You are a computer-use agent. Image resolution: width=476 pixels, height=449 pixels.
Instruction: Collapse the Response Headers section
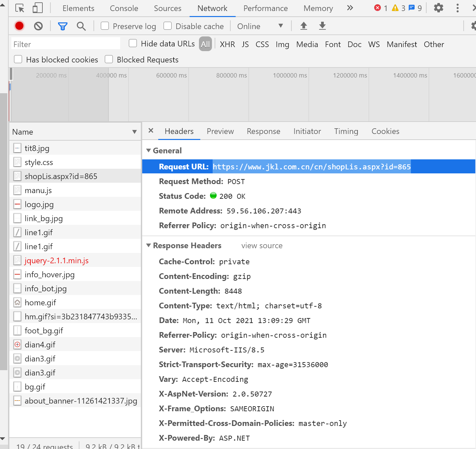coord(149,245)
